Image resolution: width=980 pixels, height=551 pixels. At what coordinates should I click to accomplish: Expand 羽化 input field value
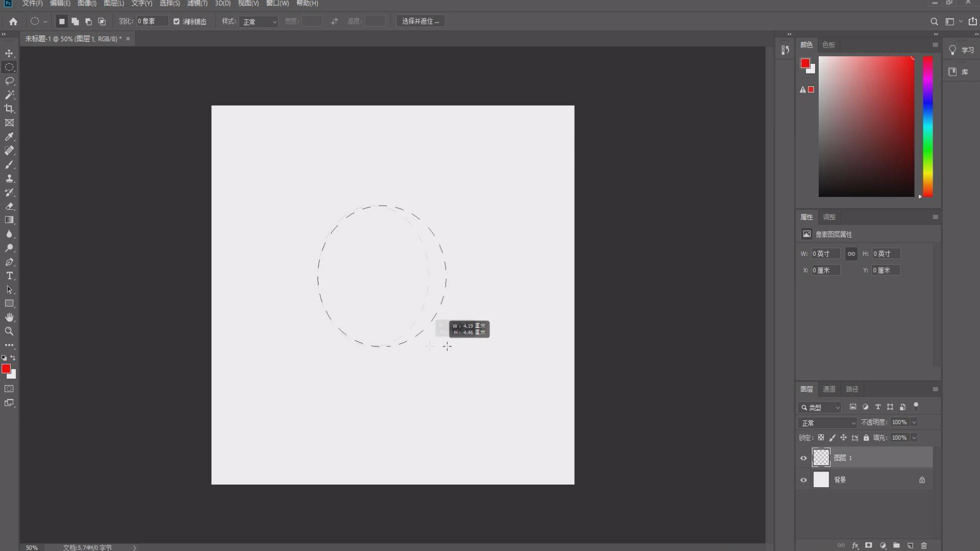point(149,21)
